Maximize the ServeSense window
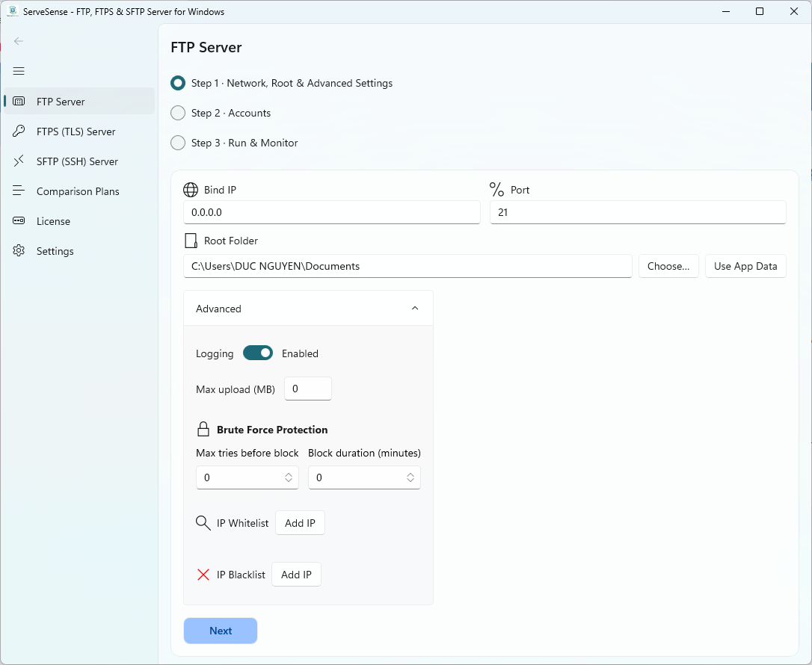This screenshot has height=665, width=812. point(760,11)
